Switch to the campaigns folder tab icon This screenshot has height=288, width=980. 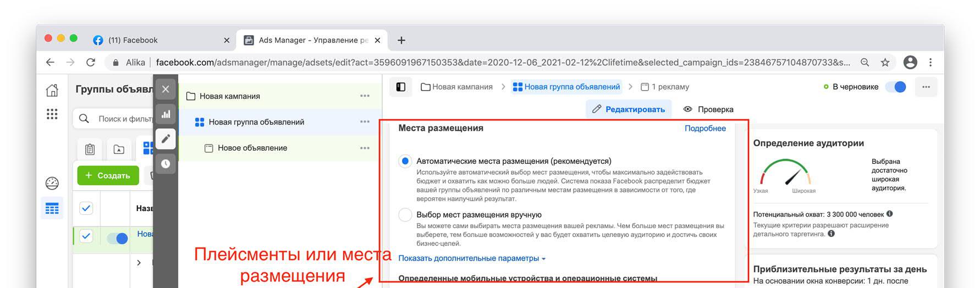click(x=119, y=149)
